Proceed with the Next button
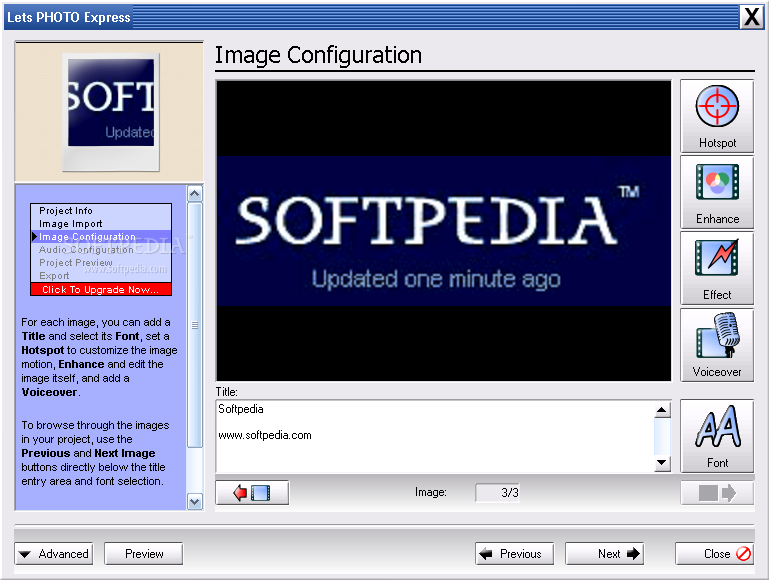Viewport: 769px width, 580px height. [x=605, y=554]
